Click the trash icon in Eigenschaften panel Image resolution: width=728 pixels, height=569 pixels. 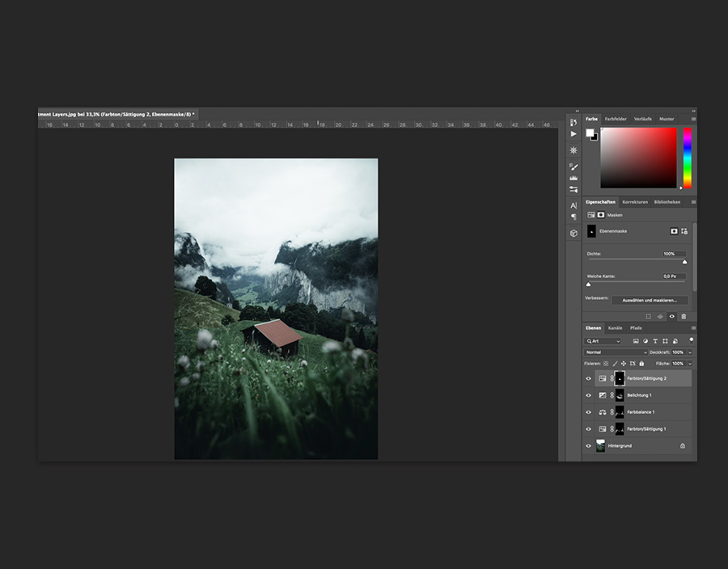[x=684, y=316]
